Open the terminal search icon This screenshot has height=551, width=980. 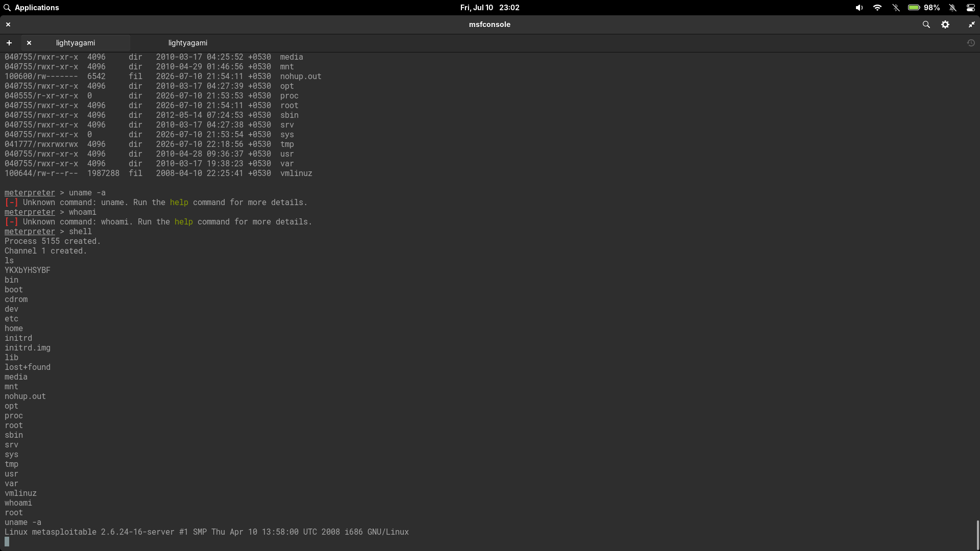click(926, 24)
